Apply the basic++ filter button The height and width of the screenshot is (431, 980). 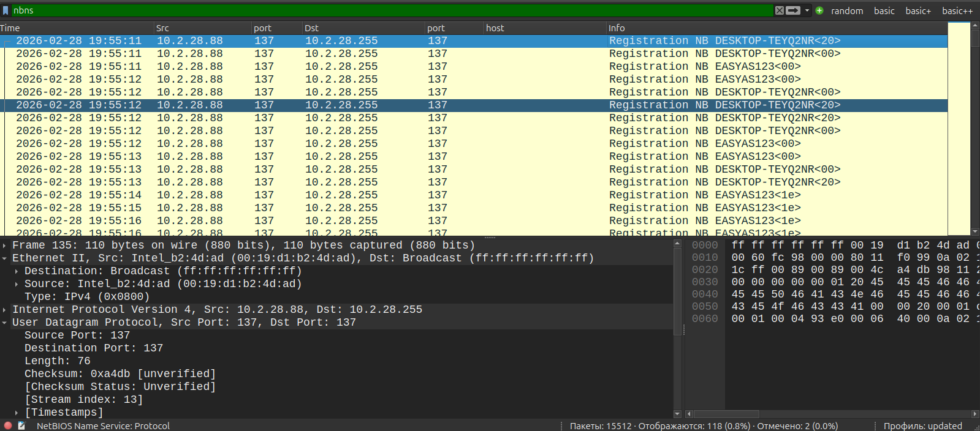pyautogui.click(x=957, y=11)
